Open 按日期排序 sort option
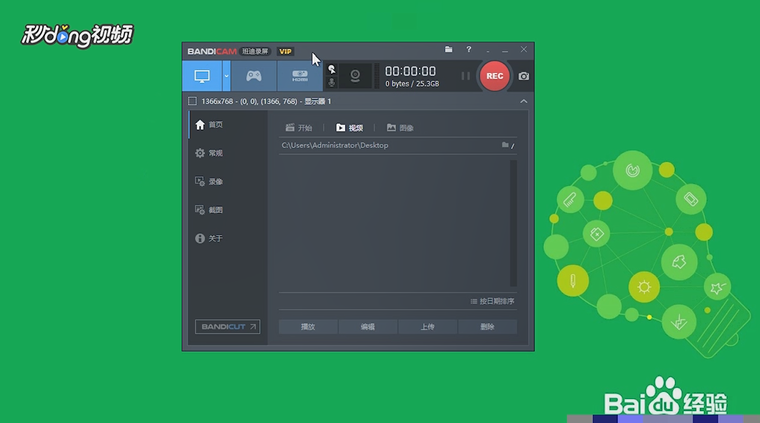Screen dimensions: 760x423 point(492,301)
